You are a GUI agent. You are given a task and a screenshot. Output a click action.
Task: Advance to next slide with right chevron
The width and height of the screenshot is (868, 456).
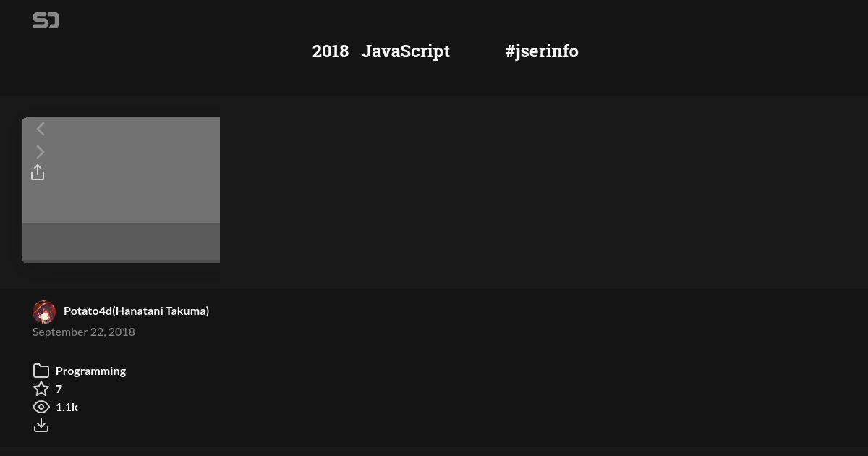click(41, 152)
